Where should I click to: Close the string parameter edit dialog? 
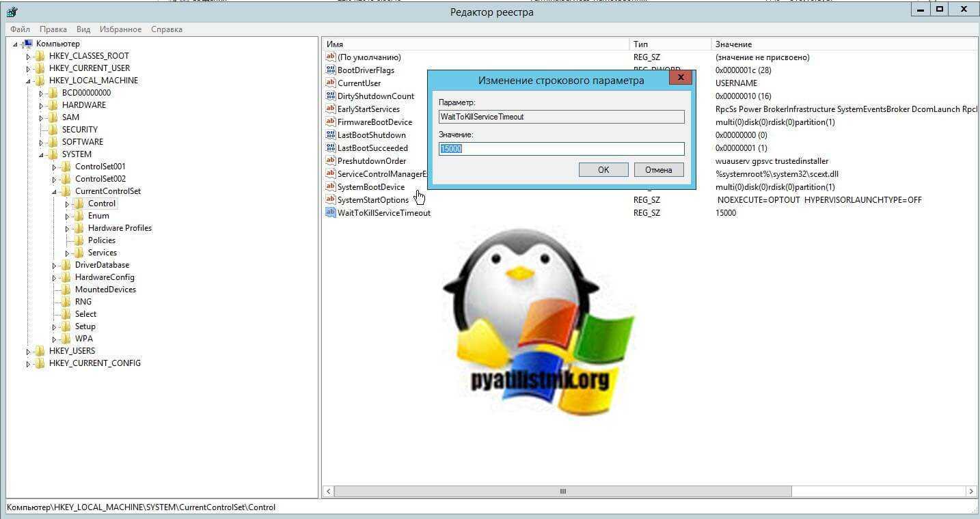pyautogui.click(x=680, y=78)
